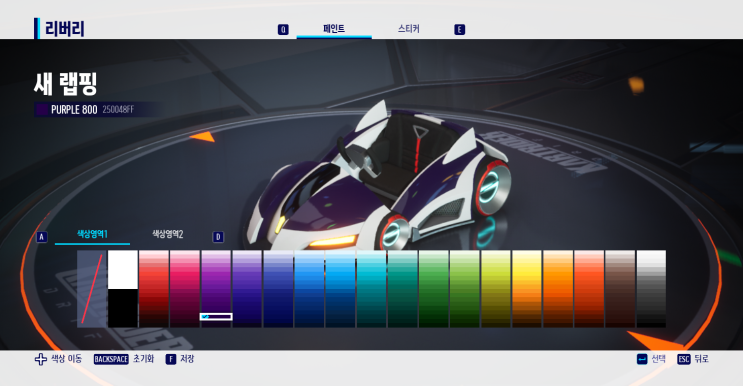Screen dimensions: 743x386
Task: Select a color from the indigo column
Action: coord(278,289)
